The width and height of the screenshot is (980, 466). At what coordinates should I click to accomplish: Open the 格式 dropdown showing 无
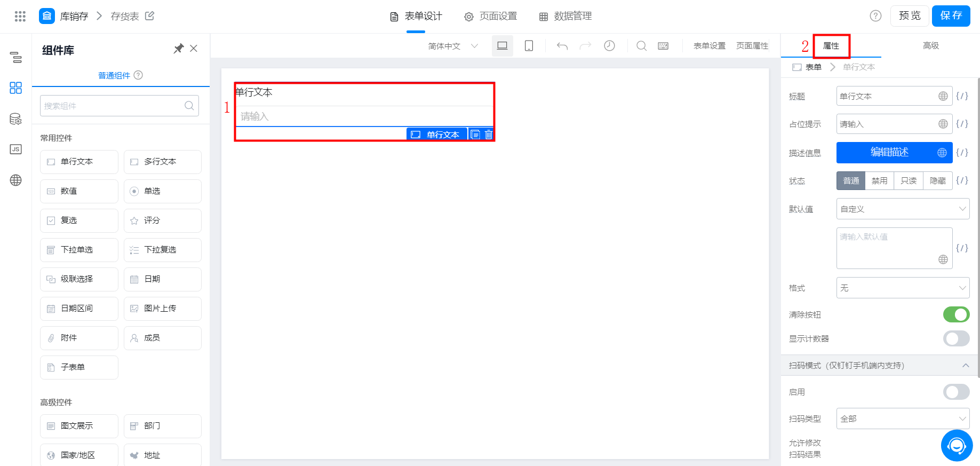click(x=903, y=288)
